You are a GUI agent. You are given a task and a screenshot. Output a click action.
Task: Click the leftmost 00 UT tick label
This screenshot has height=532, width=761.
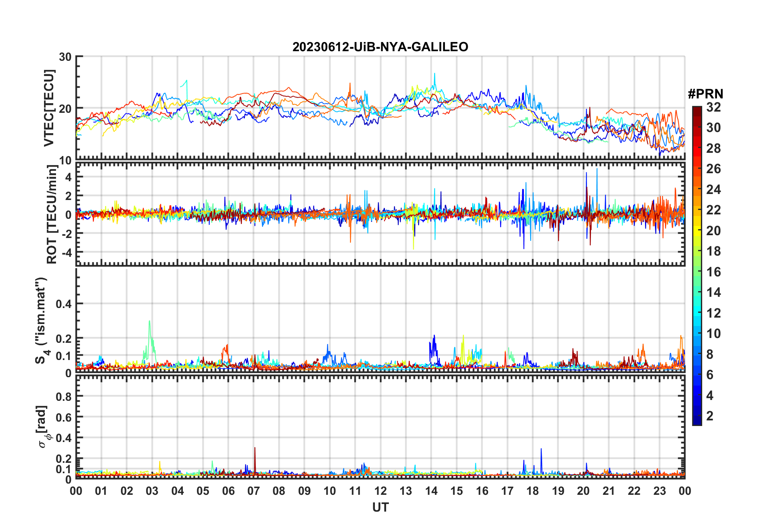[76, 491]
